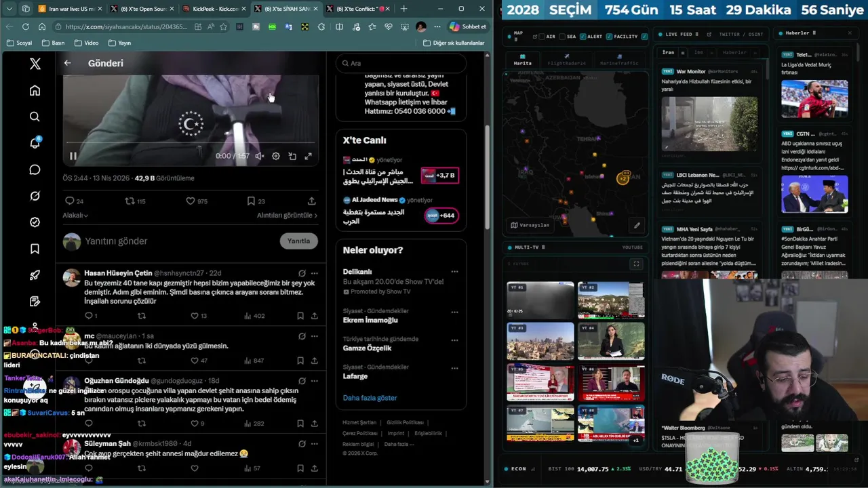Open the rocket icon in X sidebar
868x488 pixels.
[x=35, y=275]
